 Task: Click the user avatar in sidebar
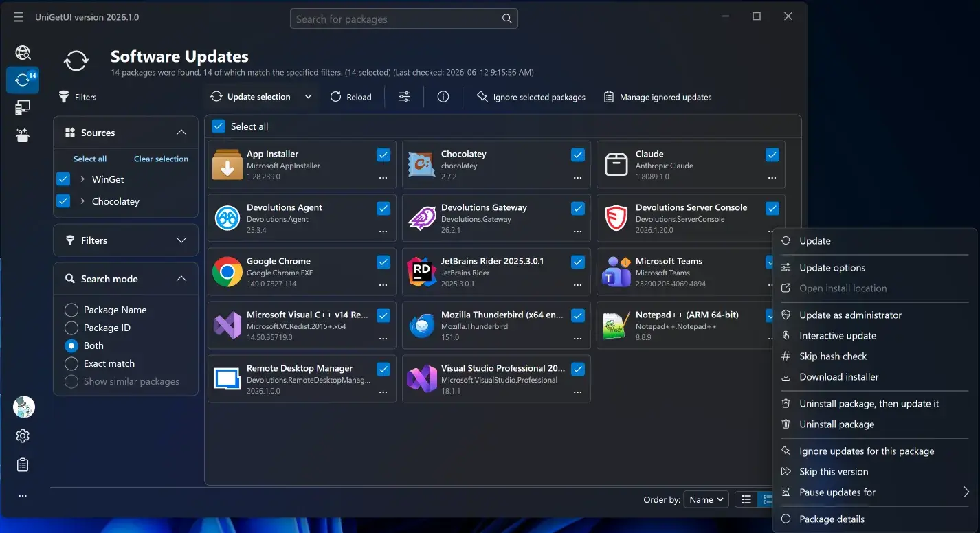pyautogui.click(x=24, y=407)
